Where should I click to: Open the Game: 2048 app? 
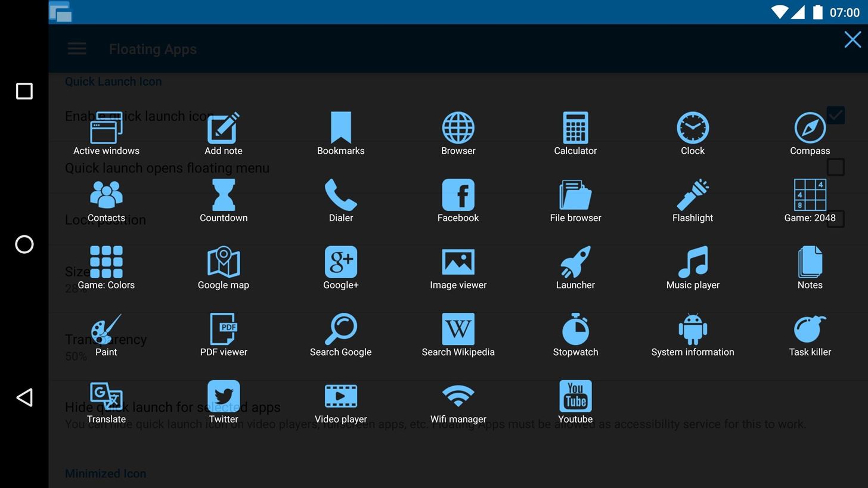click(810, 200)
